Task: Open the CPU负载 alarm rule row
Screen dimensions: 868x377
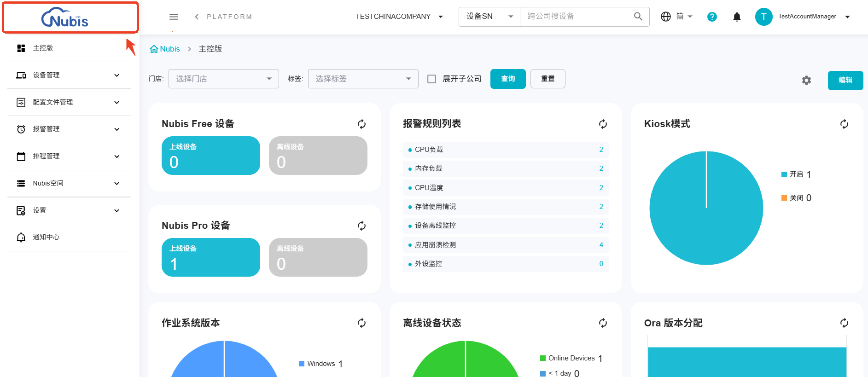Action: [506, 150]
